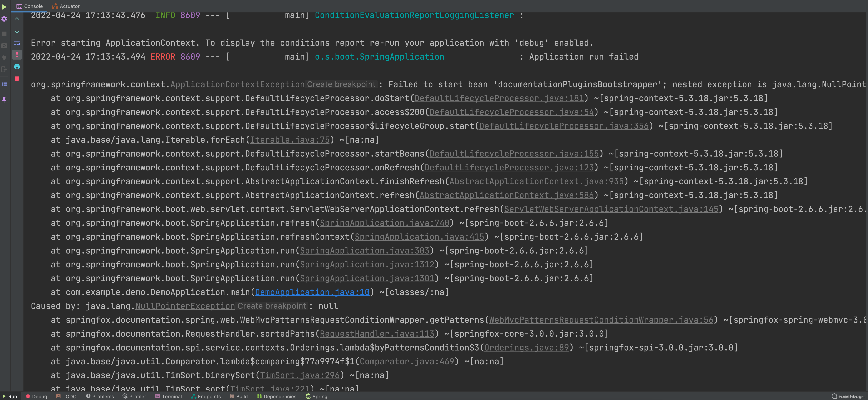
Task: Stop the running application process
Action: (4, 33)
